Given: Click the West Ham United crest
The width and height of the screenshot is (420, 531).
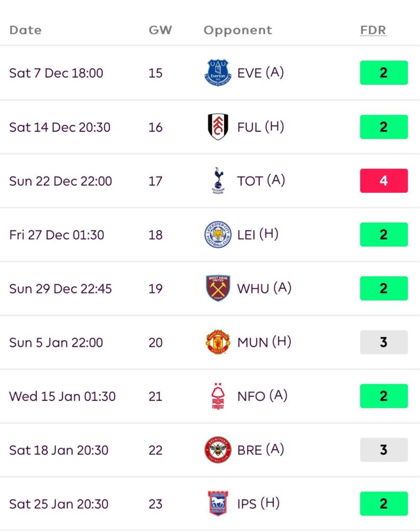Looking at the screenshot, I should click(218, 288).
